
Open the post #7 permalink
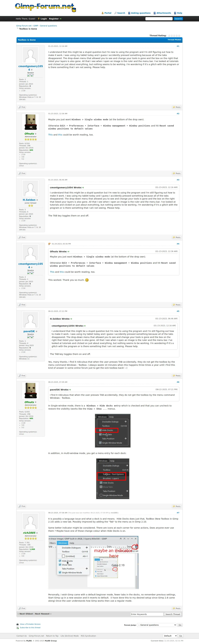point(178,513)
